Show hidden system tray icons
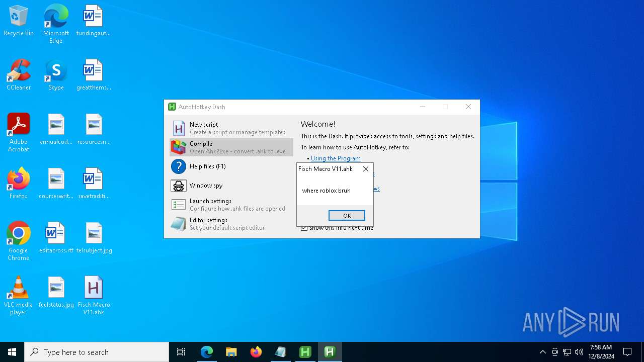The width and height of the screenshot is (644, 362). (x=542, y=352)
